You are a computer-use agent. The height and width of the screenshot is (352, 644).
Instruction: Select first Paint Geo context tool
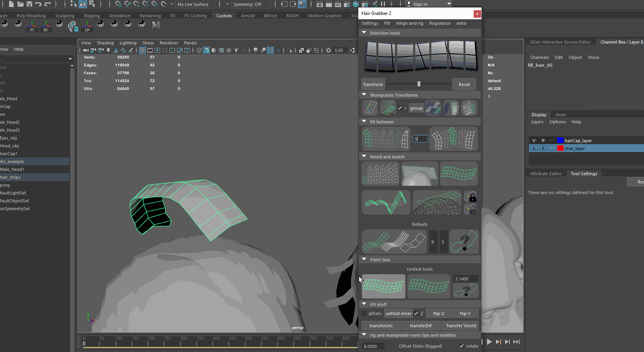click(383, 286)
